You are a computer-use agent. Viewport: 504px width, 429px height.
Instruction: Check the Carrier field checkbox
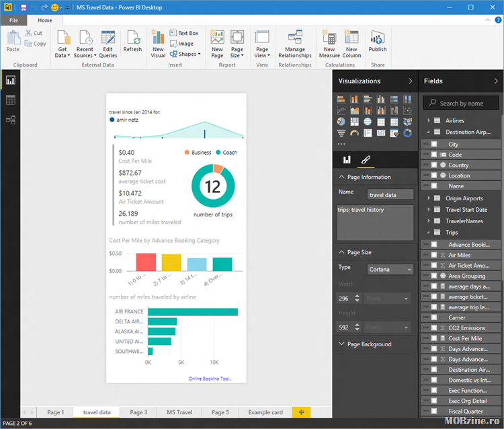(434, 317)
